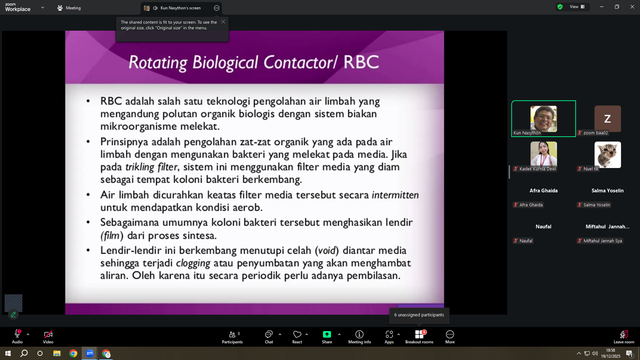Open the Windows notification center icon
Image resolution: width=640 pixels, height=360 pixels.
tap(630, 353)
